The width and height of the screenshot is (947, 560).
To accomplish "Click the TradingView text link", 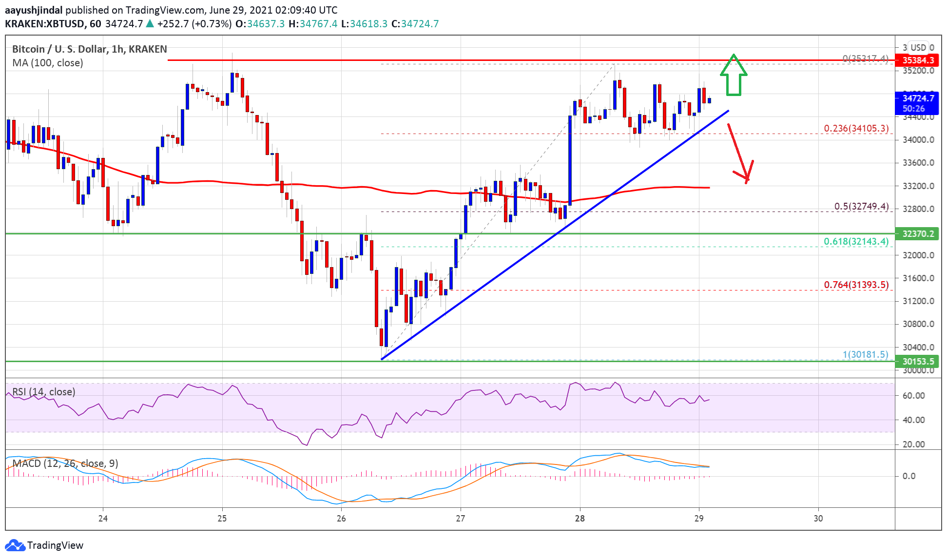I will (55, 545).
